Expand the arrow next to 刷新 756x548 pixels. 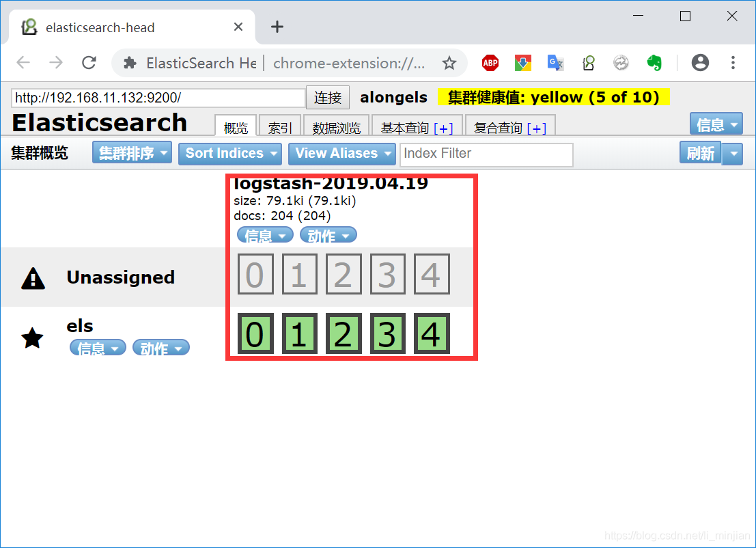point(733,154)
